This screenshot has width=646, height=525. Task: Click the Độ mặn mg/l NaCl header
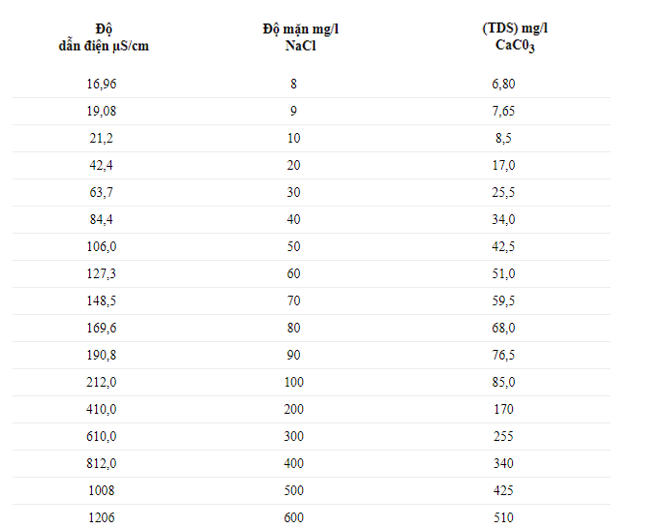coord(293,37)
